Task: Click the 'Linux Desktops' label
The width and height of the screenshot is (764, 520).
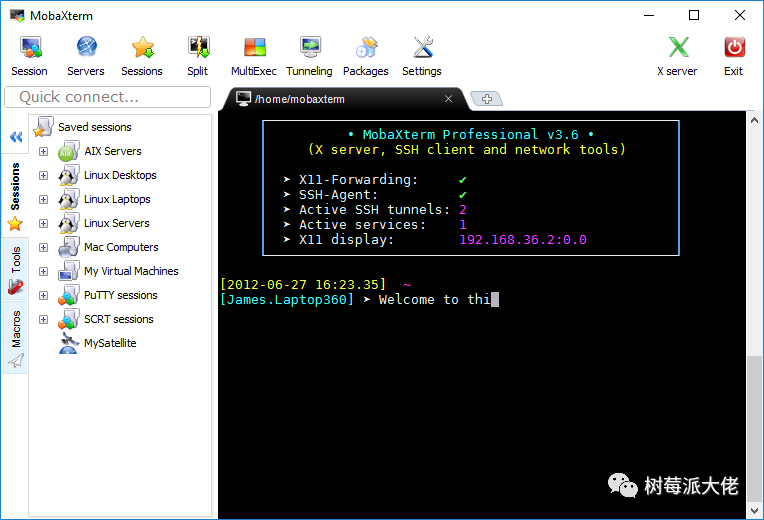Action: point(120,175)
